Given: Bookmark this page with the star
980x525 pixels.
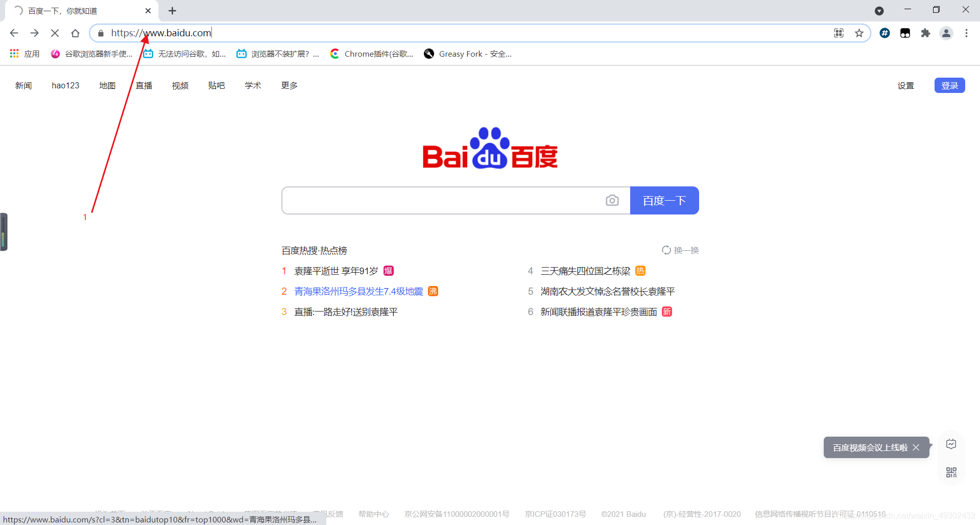Looking at the screenshot, I should coord(859,33).
